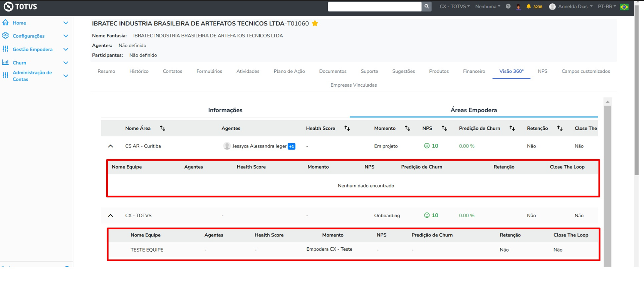Sort by Predição de Churn arrows

(512, 128)
